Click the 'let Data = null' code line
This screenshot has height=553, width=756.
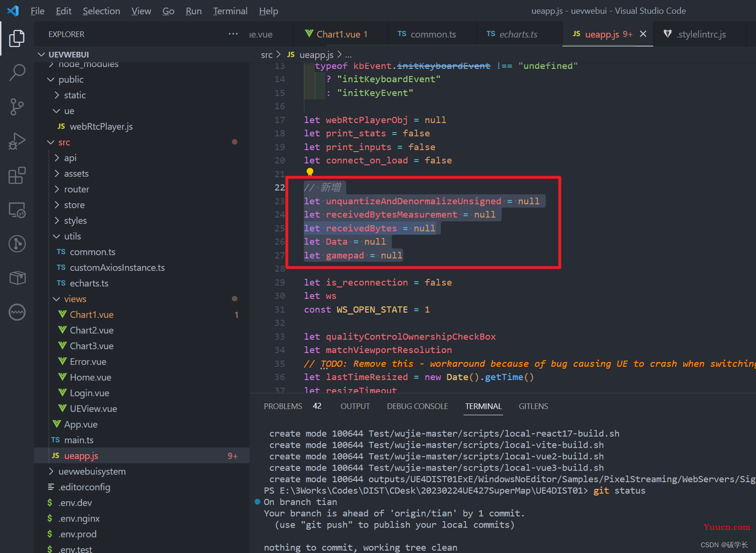click(x=345, y=241)
